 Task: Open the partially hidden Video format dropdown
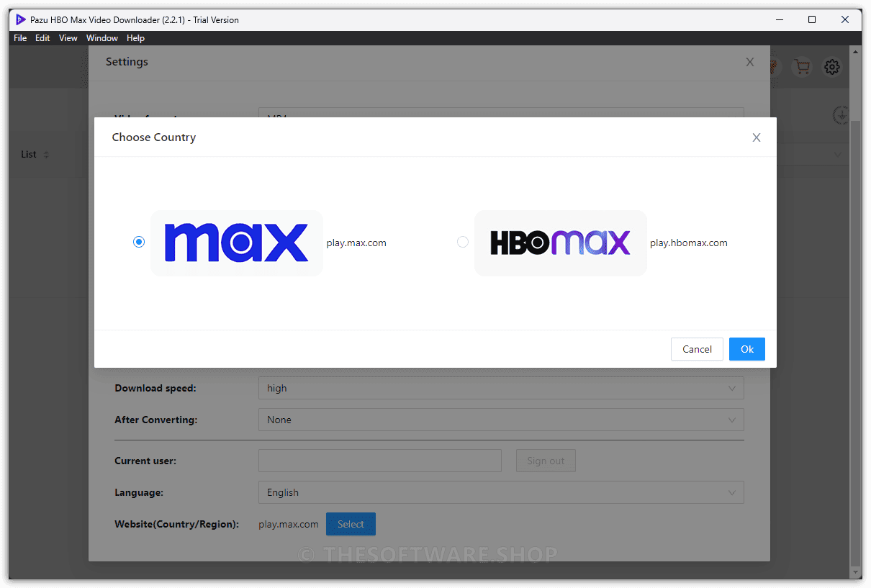point(501,113)
